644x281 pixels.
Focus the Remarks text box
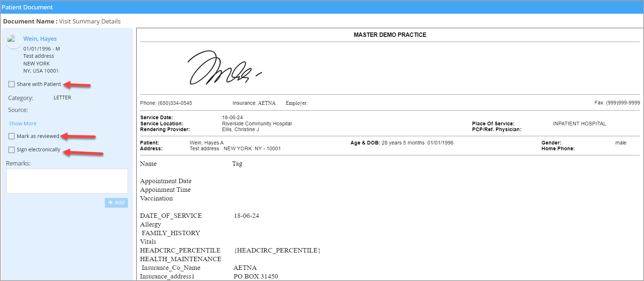point(67,181)
